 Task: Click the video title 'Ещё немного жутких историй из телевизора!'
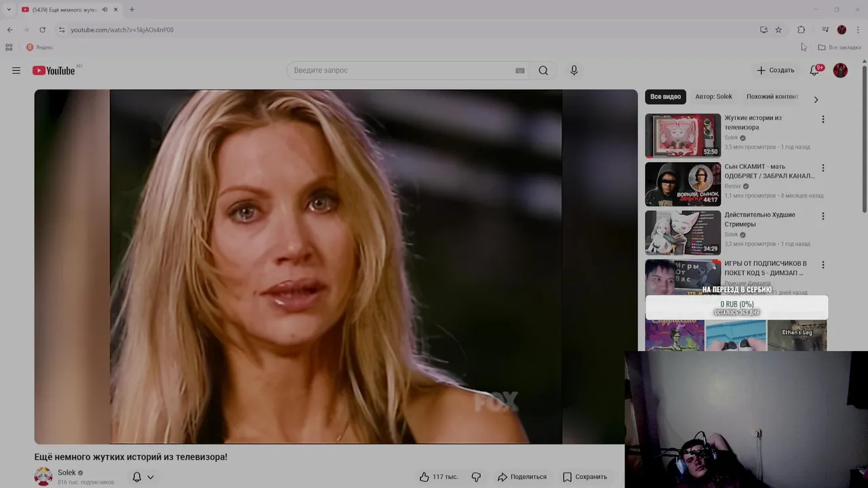tap(131, 457)
